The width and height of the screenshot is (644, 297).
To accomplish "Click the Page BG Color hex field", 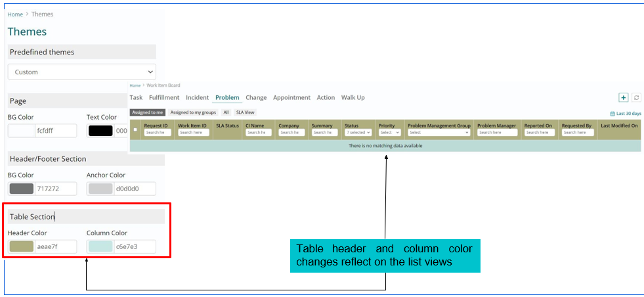I will point(55,130).
